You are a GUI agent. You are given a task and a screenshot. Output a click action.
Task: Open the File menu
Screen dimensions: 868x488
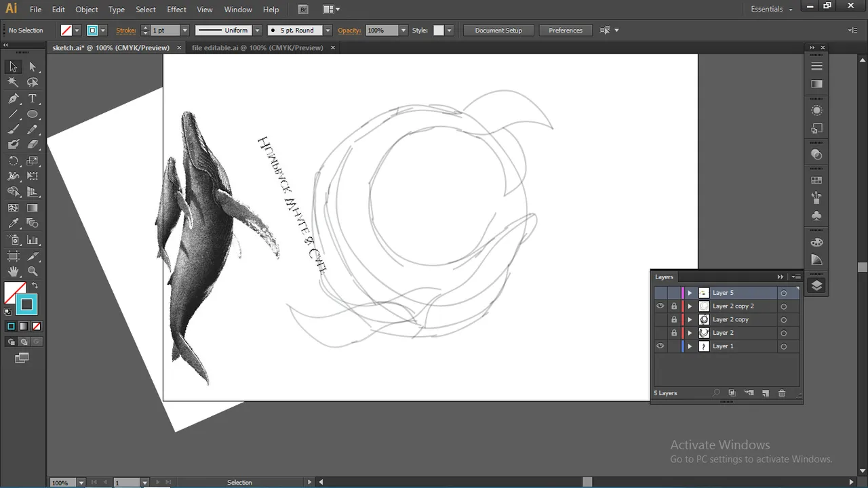pyautogui.click(x=35, y=9)
